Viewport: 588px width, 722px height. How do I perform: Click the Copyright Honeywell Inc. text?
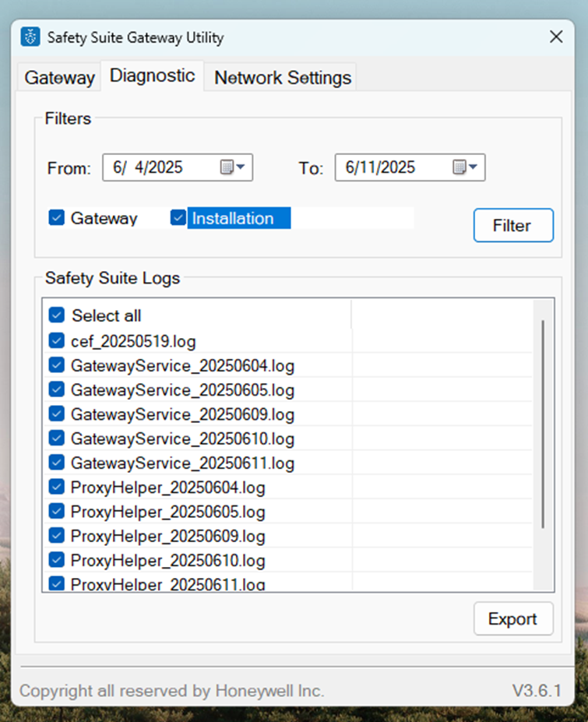click(x=172, y=691)
